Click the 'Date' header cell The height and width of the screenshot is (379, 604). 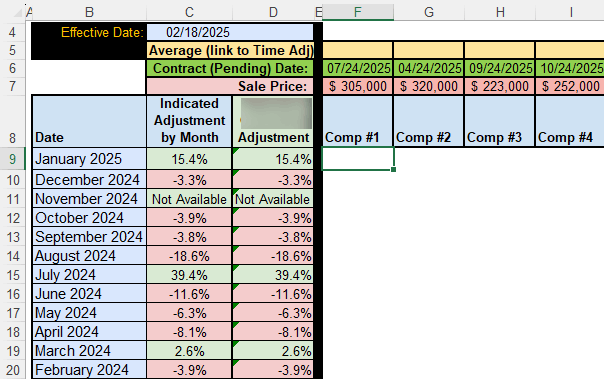pos(89,121)
